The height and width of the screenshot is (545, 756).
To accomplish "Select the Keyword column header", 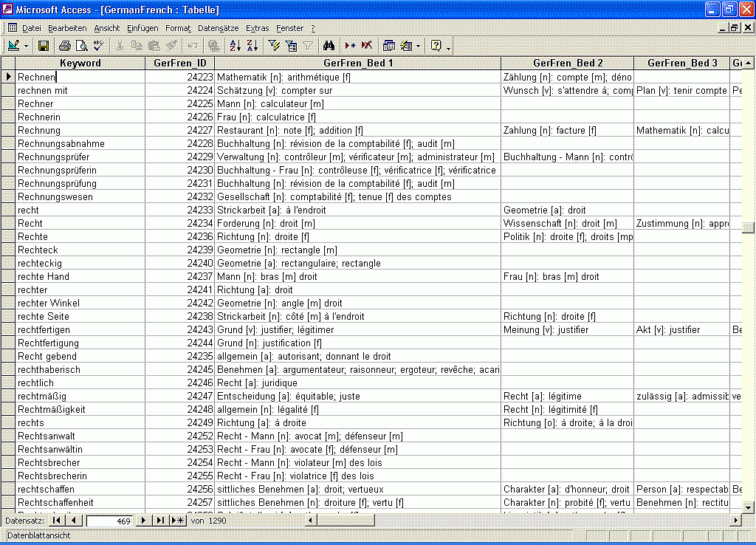I will coord(80,63).
